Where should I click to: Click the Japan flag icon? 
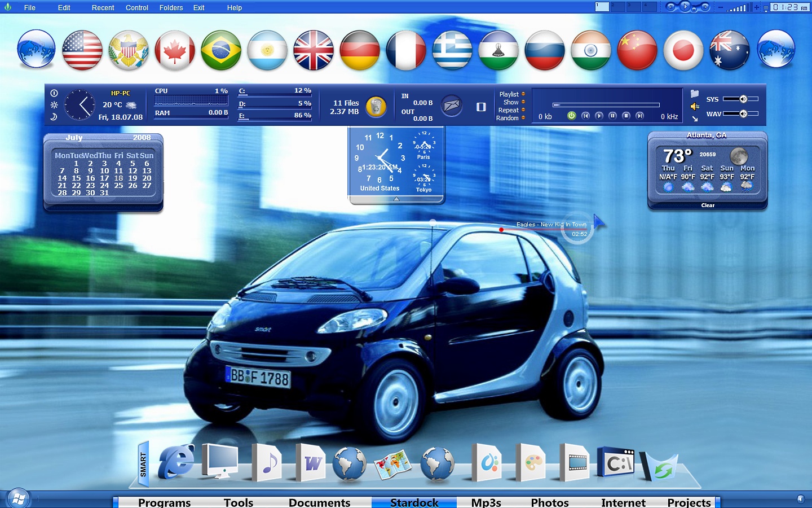(683, 50)
